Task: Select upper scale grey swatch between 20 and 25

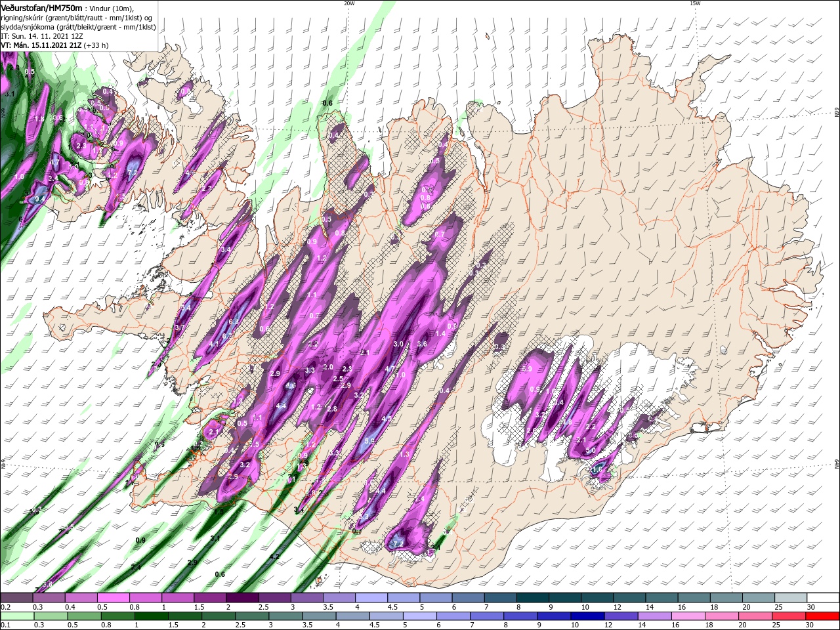Action: click(759, 598)
